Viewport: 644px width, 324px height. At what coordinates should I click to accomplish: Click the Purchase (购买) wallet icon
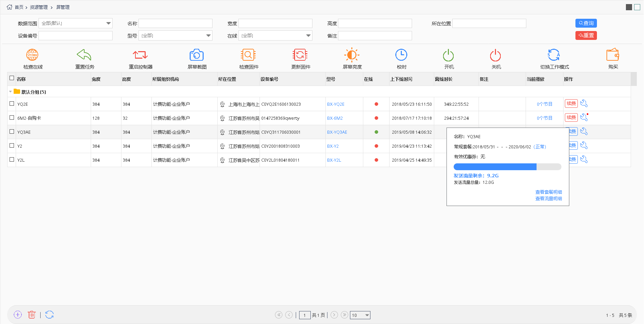(613, 55)
